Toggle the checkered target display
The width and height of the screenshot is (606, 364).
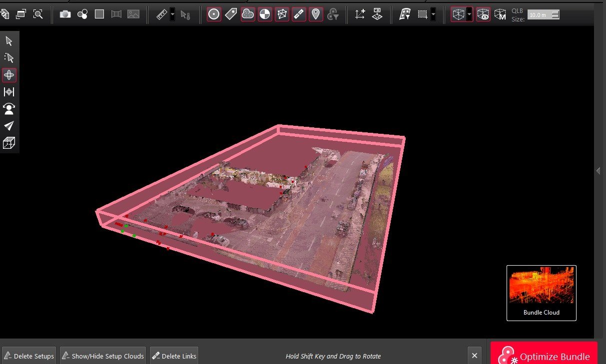(265, 14)
